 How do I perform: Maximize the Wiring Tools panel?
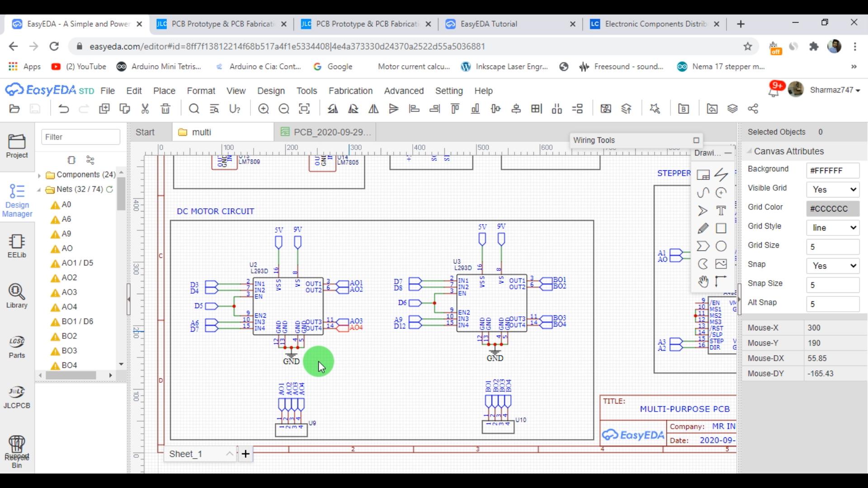point(696,140)
